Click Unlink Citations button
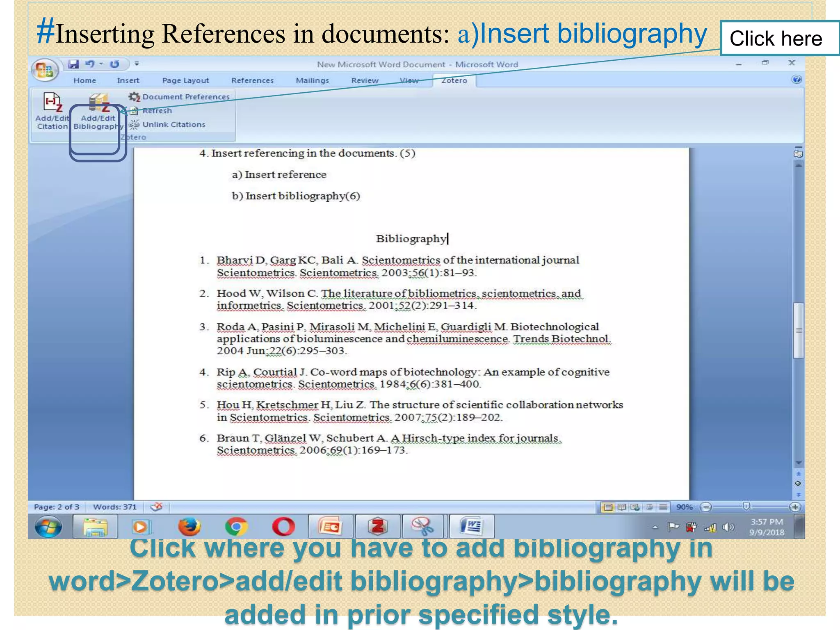Image resolution: width=840 pixels, height=630 pixels. [167, 124]
